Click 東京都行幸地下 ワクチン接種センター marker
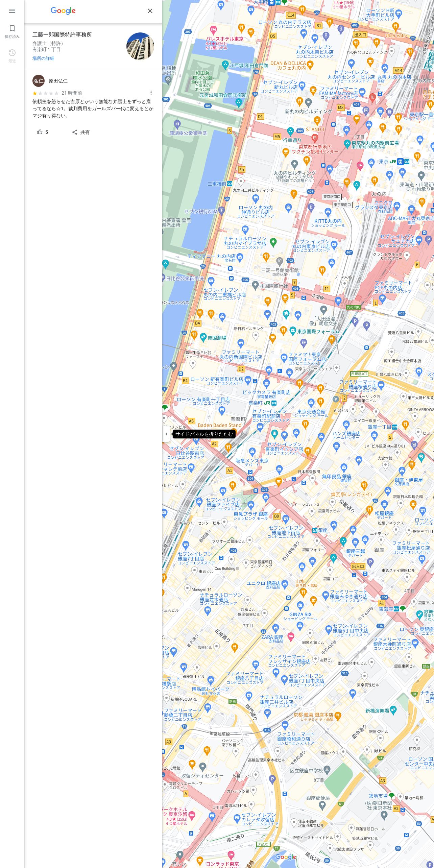The width and height of the screenshot is (434, 868). click(315, 138)
